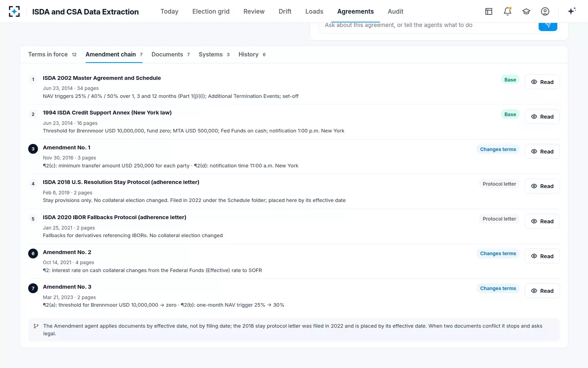Click Protocol letter tag on 2018 Stay Protocol
The image size is (588, 368).
pos(499,184)
